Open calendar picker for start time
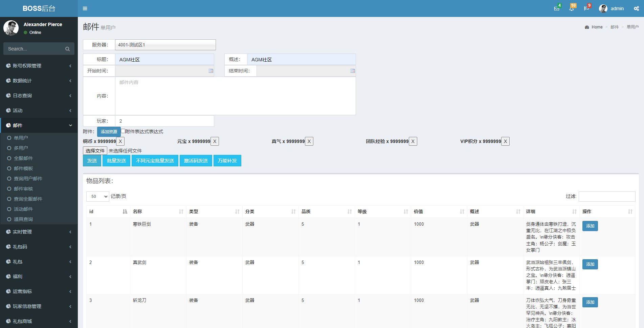 click(211, 71)
